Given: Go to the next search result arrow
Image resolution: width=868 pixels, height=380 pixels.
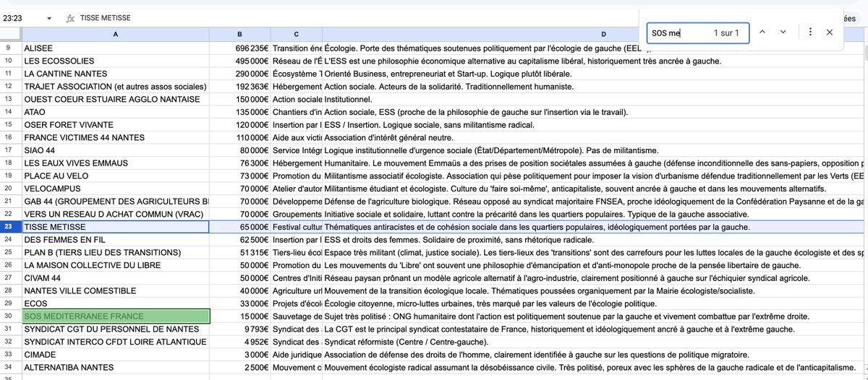Looking at the screenshot, I should (783, 32).
